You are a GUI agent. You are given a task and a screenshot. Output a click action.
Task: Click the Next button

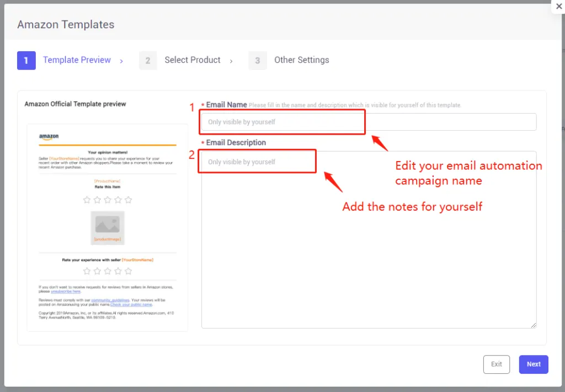533,364
